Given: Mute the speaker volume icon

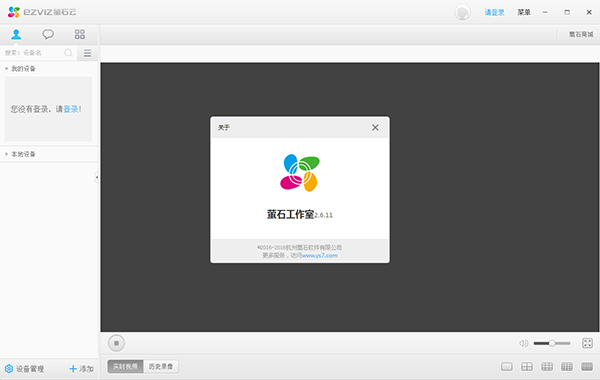Looking at the screenshot, I should coord(523,343).
